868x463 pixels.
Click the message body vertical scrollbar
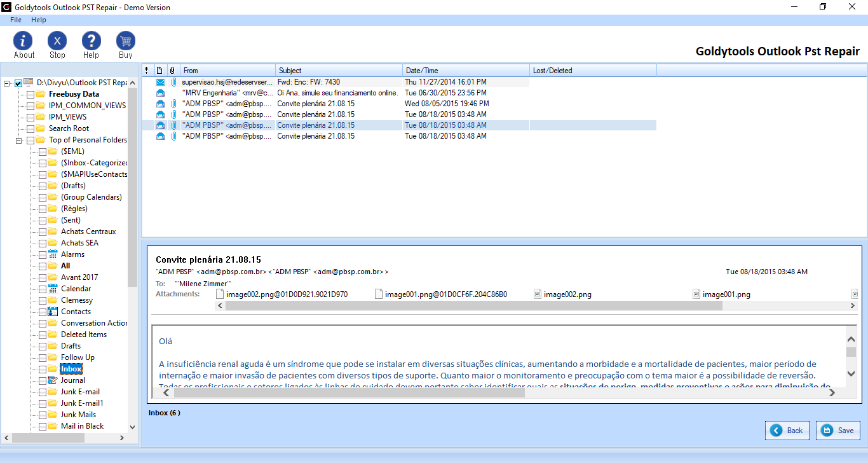(x=851, y=352)
